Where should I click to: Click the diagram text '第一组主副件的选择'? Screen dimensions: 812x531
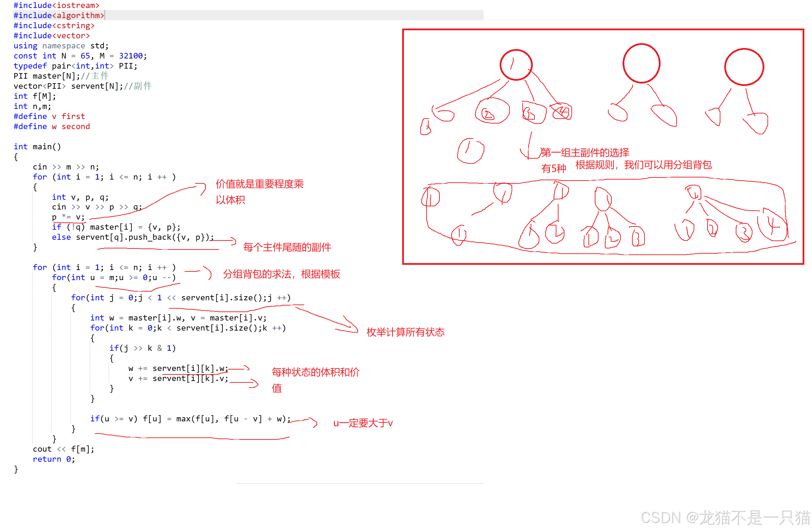tap(585, 152)
